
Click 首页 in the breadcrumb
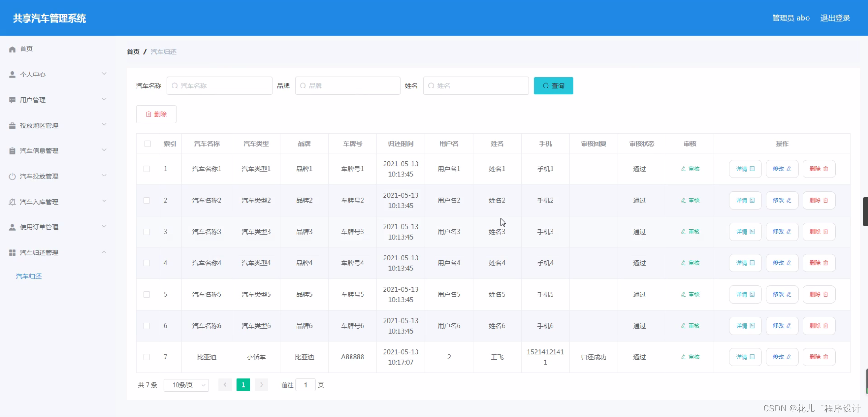pos(133,52)
